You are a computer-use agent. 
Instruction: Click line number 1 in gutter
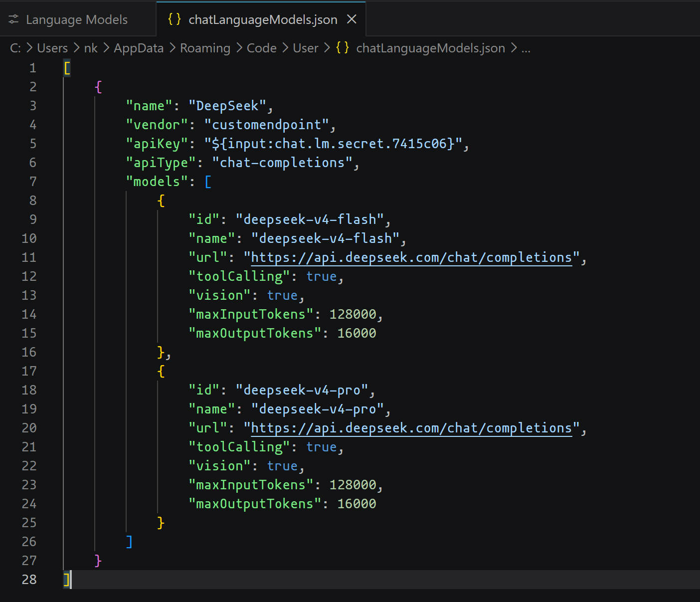(33, 68)
